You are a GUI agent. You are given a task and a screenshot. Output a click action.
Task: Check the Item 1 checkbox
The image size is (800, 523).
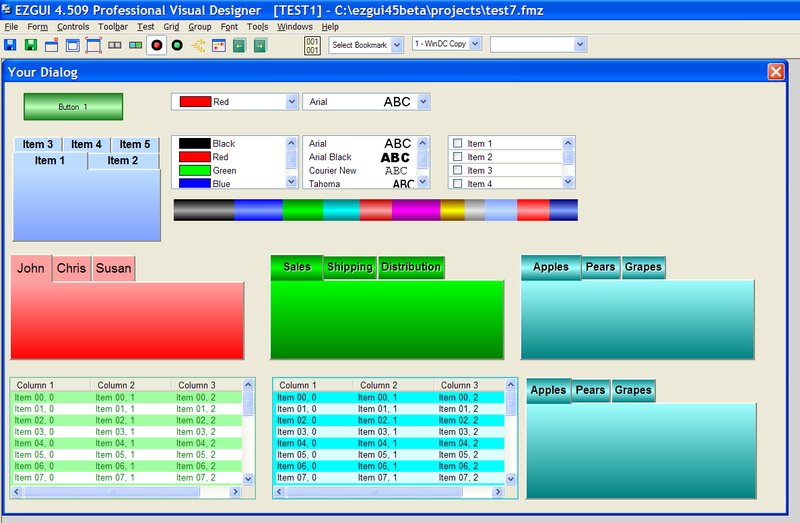(458, 143)
